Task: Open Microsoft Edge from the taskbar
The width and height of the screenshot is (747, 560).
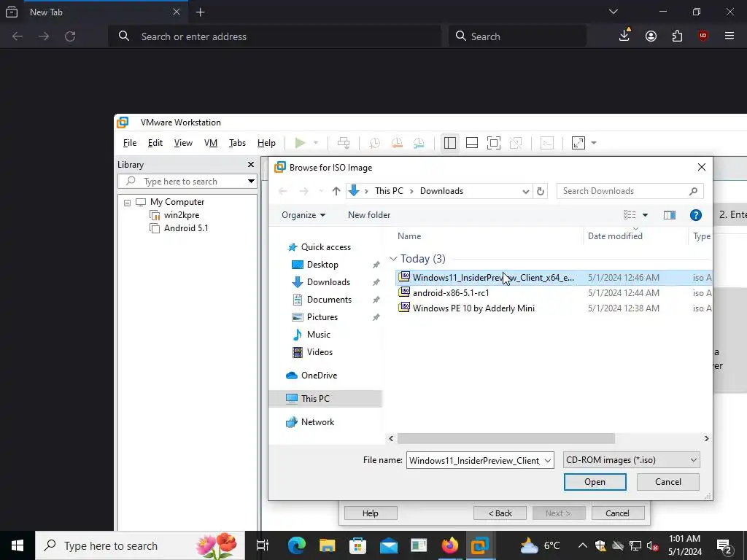Action: 296,545
